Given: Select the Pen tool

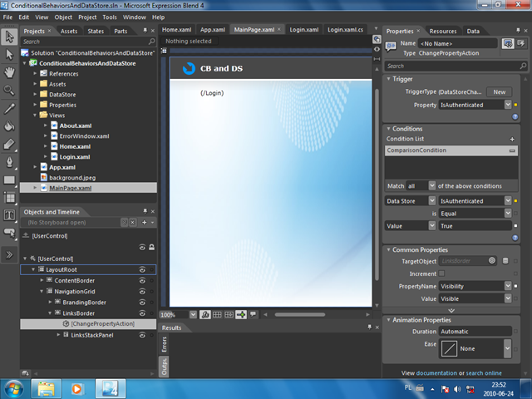Looking at the screenshot, I should [x=9, y=162].
